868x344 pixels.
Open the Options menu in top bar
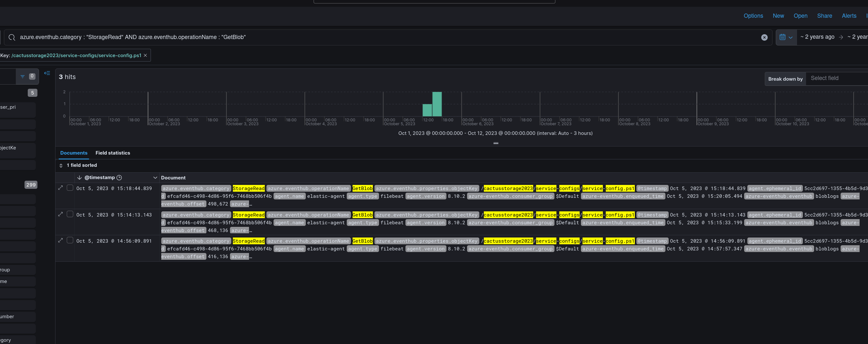[753, 16]
